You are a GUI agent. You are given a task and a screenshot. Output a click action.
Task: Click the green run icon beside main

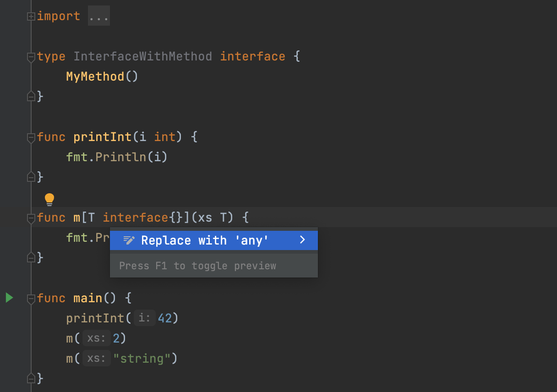point(10,298)
